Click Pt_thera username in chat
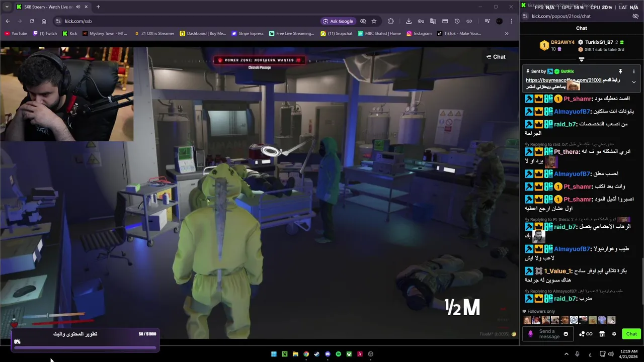Image resolution: width=644 pixels, height=362 pixels. point(567,151)
